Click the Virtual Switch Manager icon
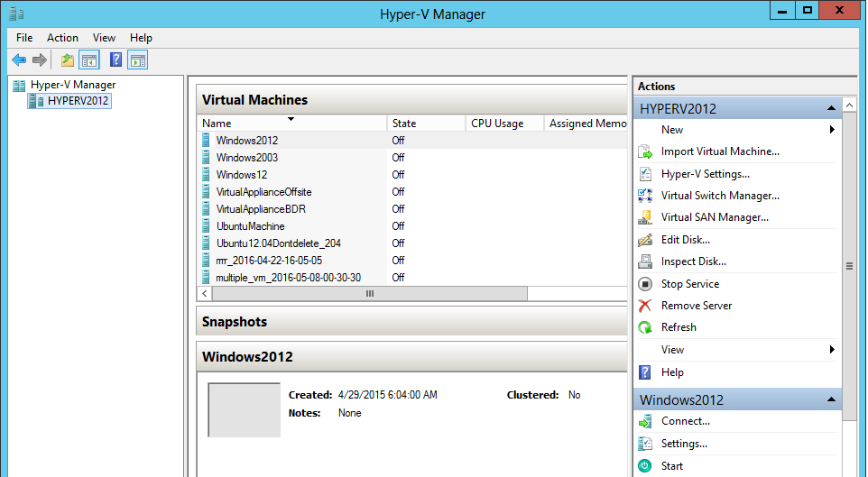The image size is (868, 477). (645, 196)
